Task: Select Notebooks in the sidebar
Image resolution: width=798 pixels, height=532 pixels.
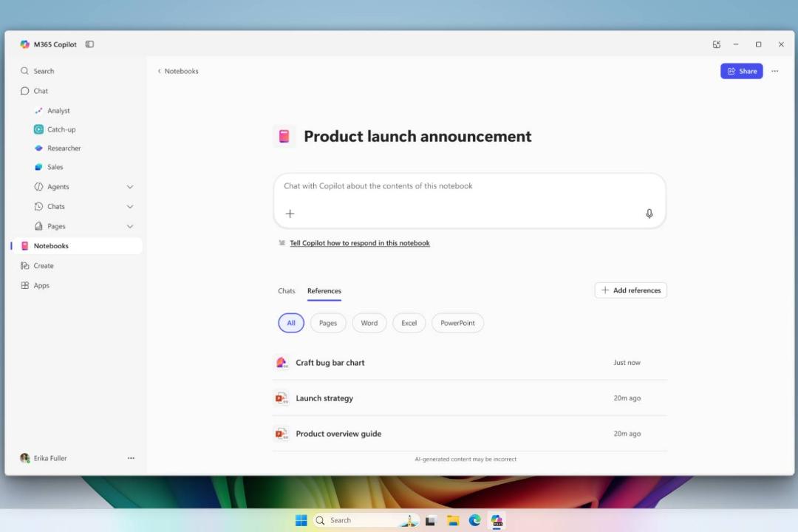Action: (76, 246)
